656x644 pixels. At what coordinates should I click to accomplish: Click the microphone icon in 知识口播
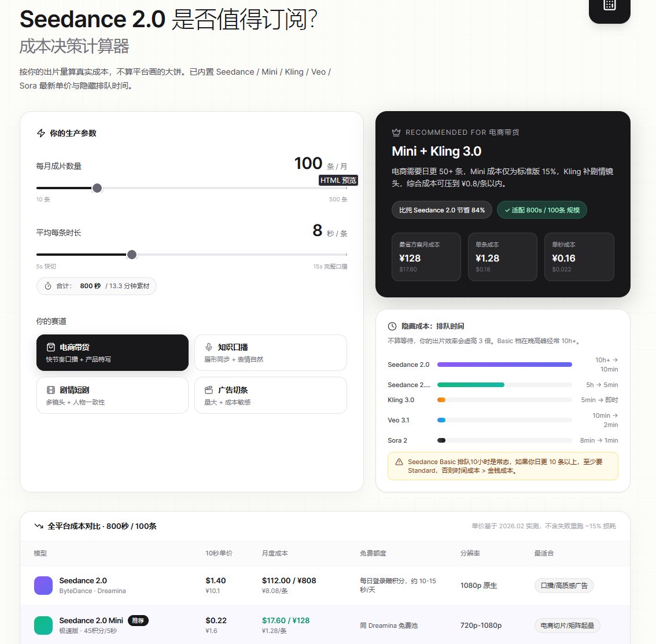[x=209, y=347]
